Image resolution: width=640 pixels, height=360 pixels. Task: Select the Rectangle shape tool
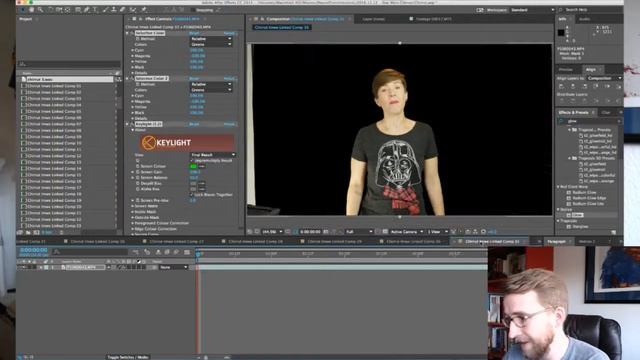78,9
